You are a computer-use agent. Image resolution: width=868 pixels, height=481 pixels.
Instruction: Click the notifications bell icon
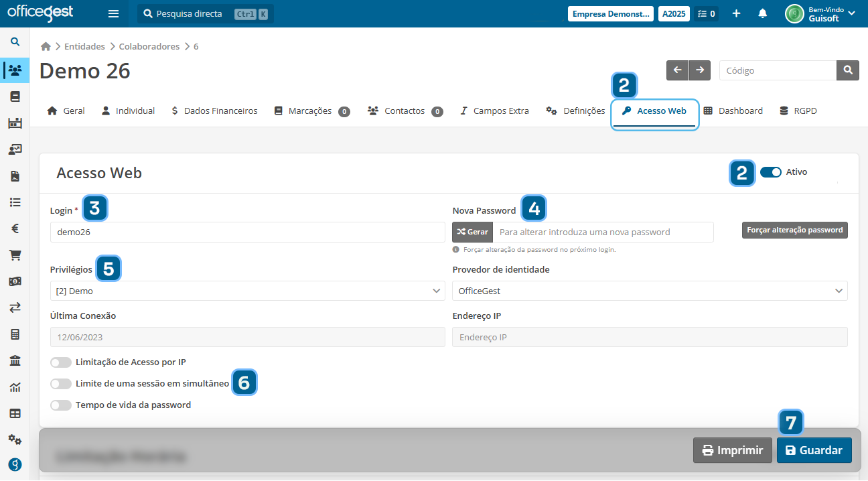tap(762, 13)
